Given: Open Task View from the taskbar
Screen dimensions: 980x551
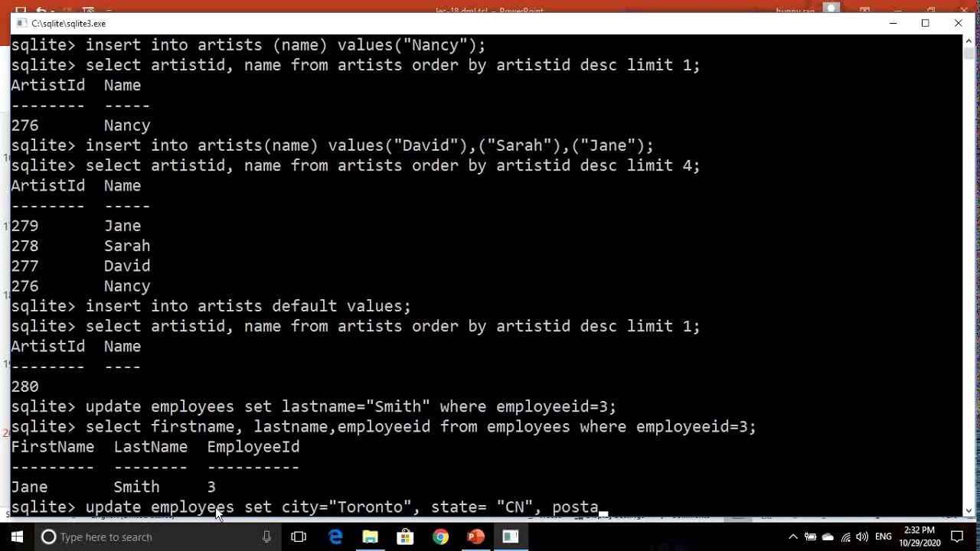Looking at the screenshot, I should click(299, 537).
